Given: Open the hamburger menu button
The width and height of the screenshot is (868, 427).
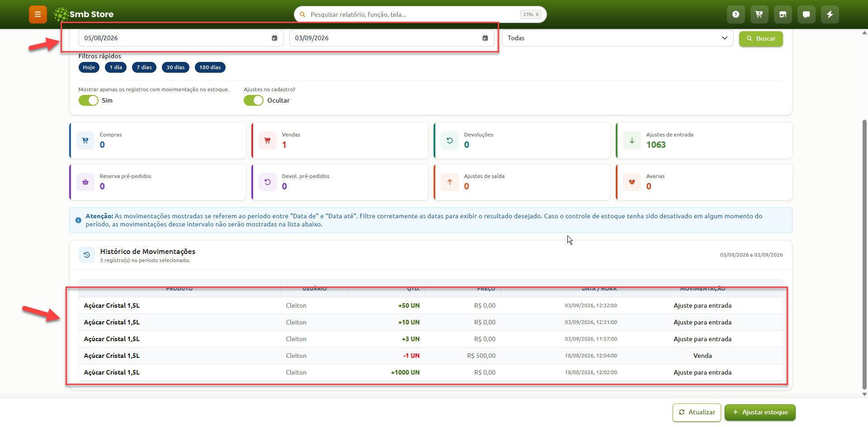Looking at the screenshot, I should point(38,14).
